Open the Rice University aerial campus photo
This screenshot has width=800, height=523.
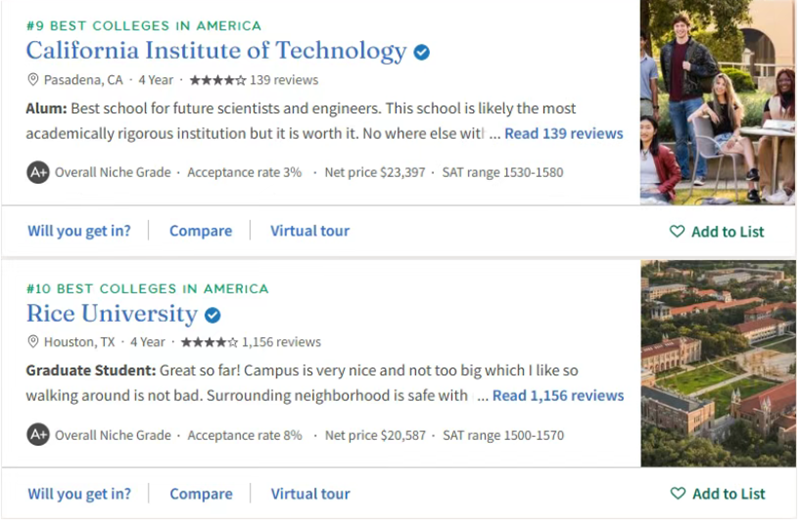coord(717,364)
